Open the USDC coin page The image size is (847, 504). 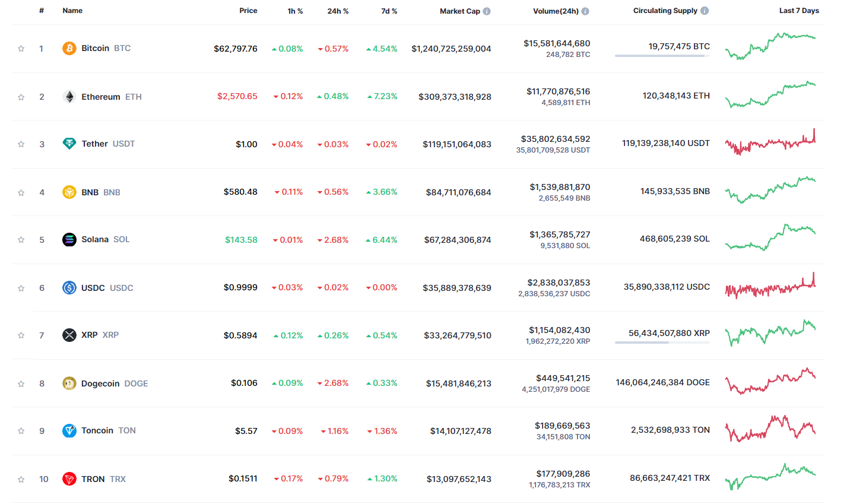(x=107, y=288)
